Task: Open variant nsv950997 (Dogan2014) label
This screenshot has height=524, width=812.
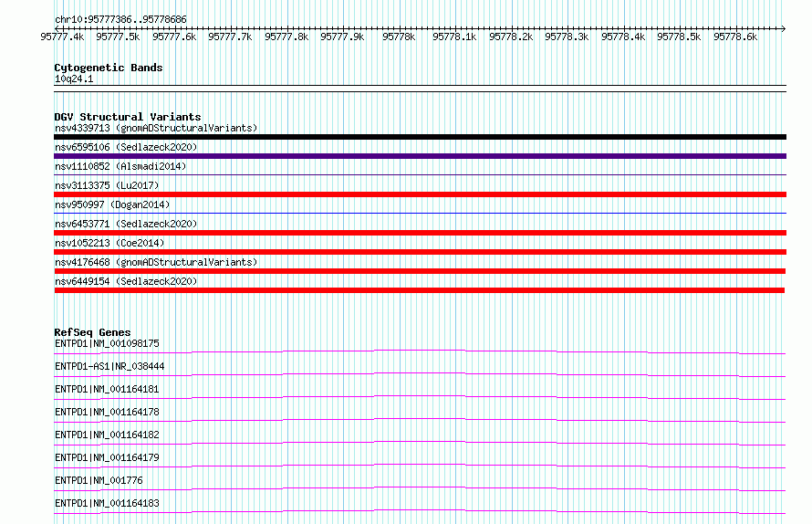Action: pyautogui.click(x=112, y=204)
